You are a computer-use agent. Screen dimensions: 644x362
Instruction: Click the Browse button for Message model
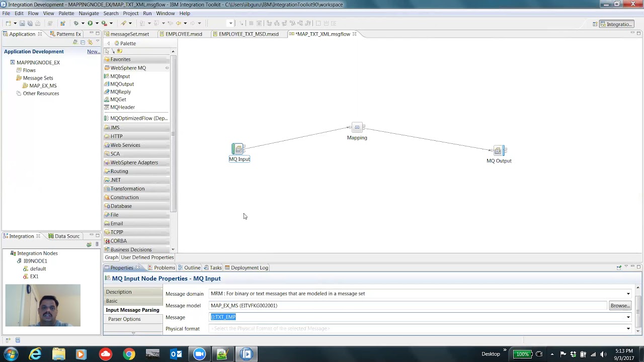pyautogui.click(x=619, y=306)
